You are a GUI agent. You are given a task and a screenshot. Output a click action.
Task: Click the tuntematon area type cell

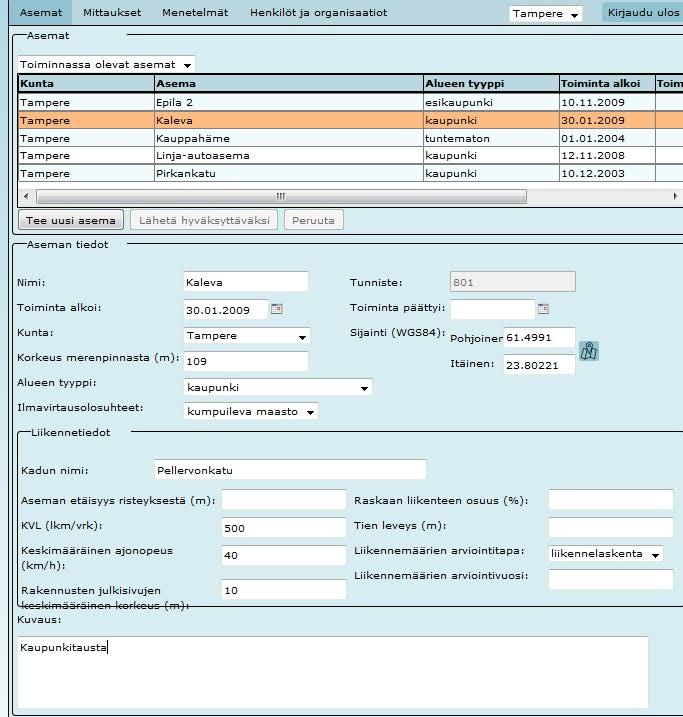[491, 139]
